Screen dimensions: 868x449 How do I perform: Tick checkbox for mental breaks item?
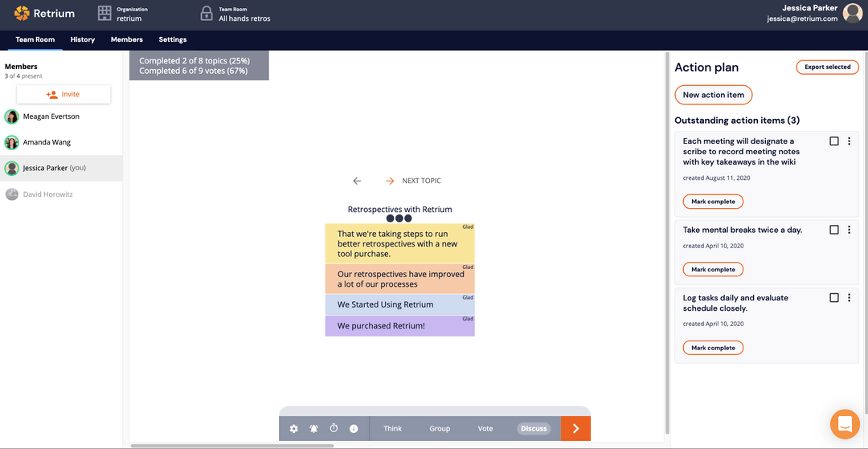point(834,230)
